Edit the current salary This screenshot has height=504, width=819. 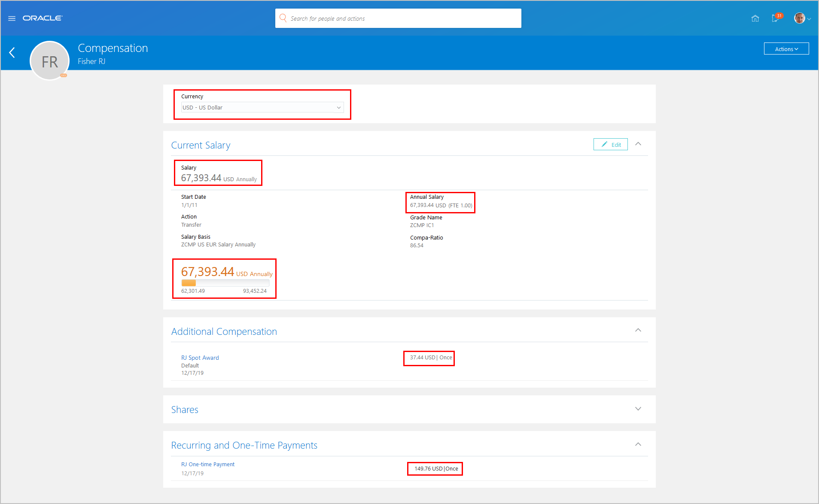click(610, 145)
